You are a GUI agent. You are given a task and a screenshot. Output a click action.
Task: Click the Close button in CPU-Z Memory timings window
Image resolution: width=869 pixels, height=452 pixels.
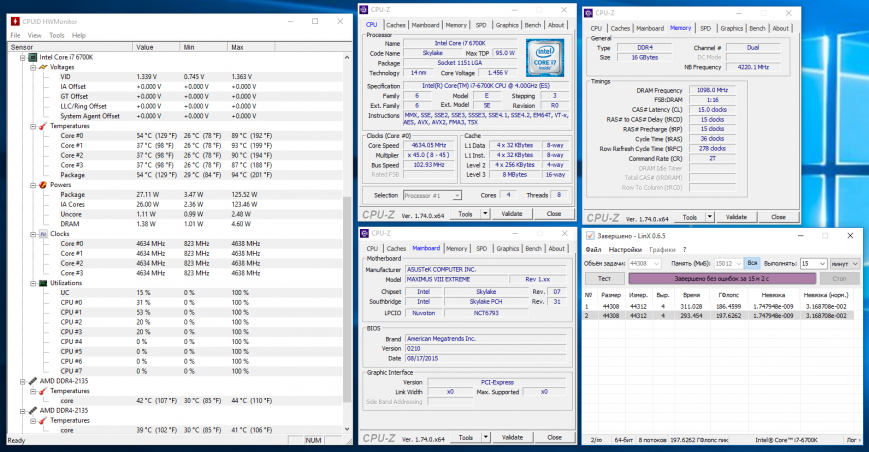(778, 217)
